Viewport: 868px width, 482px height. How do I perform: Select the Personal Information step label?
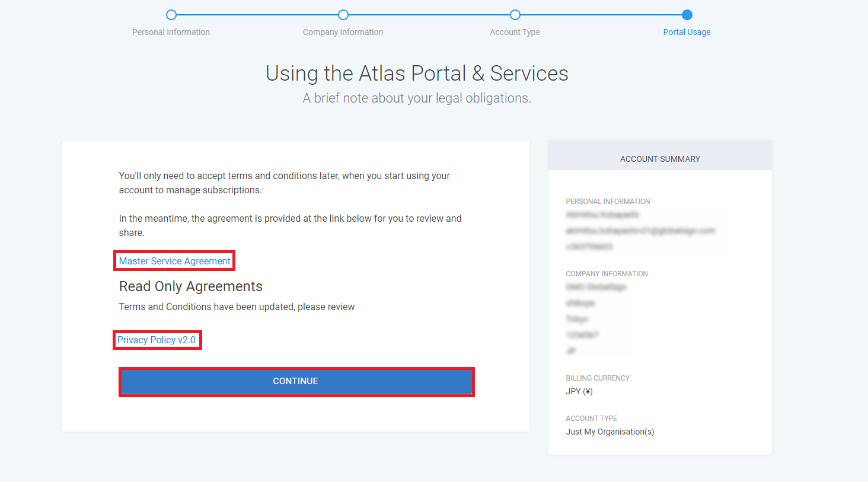point(171,32)
